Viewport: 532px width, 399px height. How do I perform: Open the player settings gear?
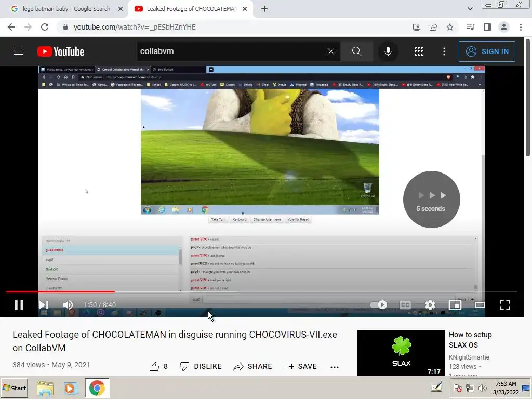pos(430,304)
